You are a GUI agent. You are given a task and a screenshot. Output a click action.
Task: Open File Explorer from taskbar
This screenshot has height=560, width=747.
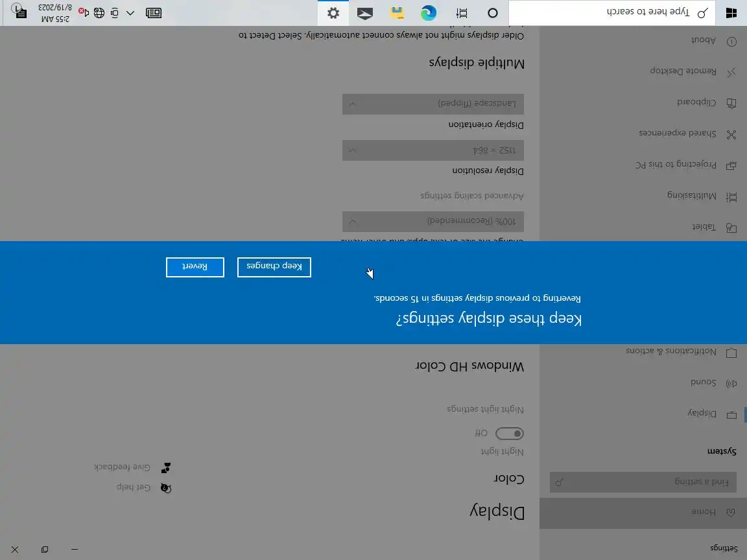[x=397, y=13]
